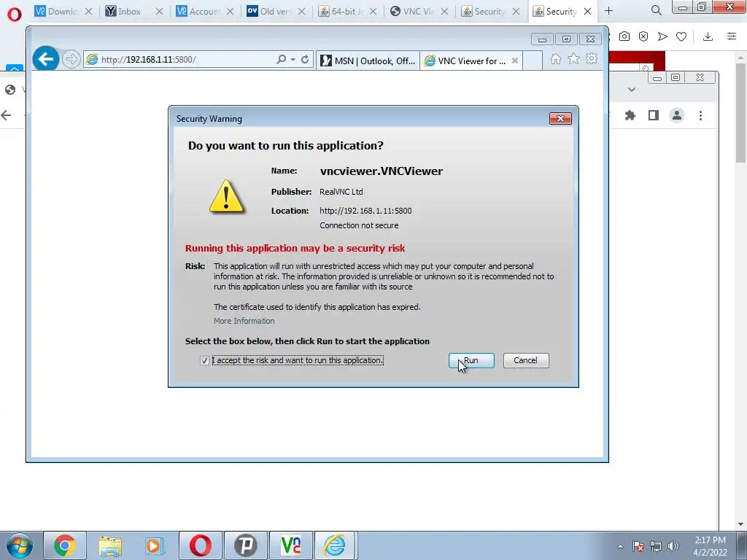Open File Explorer from the taskbar
This screenshot has height=560, width=747.
[111, 545]
